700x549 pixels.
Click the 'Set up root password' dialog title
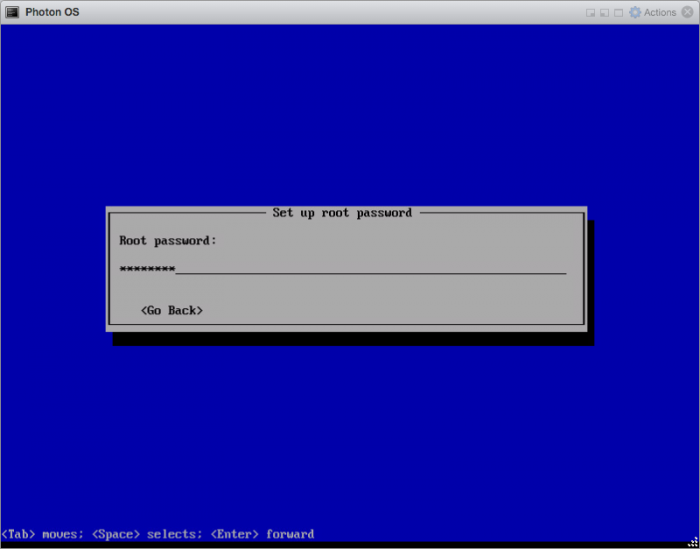click(342, 213)
